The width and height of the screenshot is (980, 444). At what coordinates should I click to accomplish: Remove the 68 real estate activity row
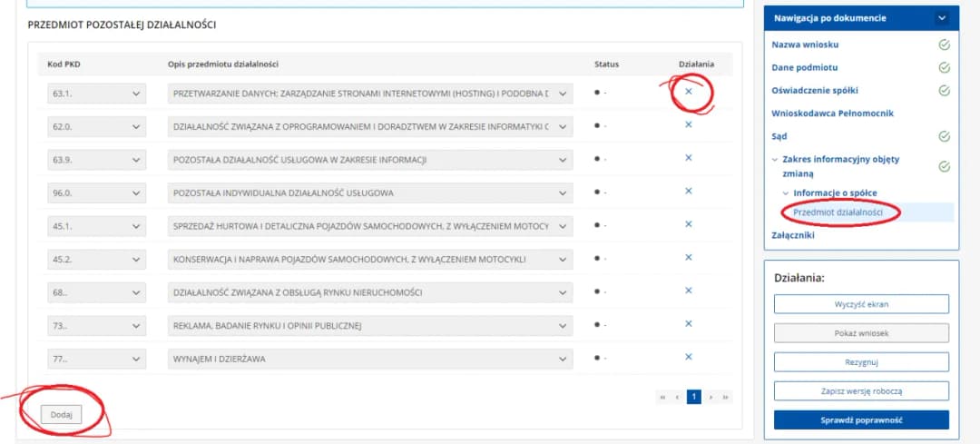tap(688, 291)
